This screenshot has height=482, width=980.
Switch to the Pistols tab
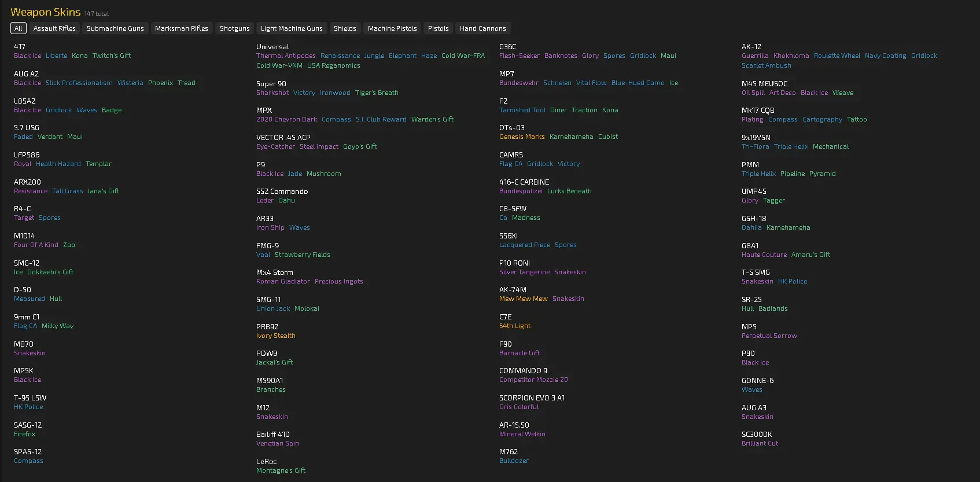click(x=439, y=28)
